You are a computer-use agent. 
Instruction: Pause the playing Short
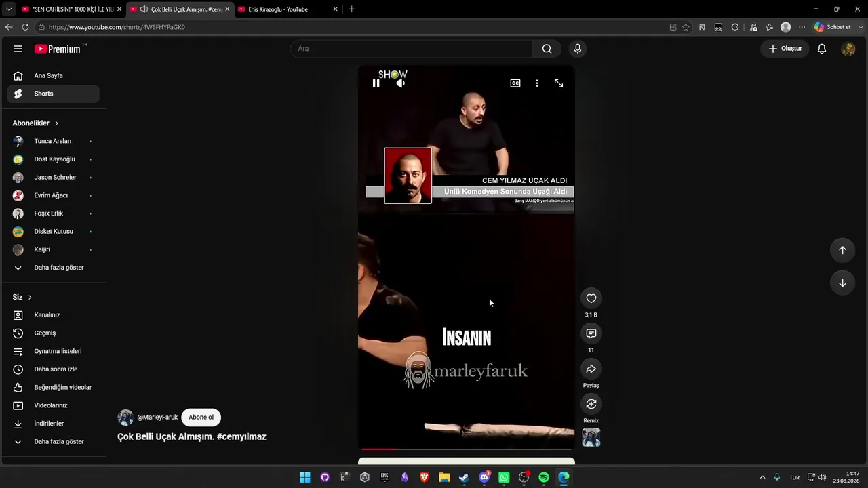coord(376,83)
